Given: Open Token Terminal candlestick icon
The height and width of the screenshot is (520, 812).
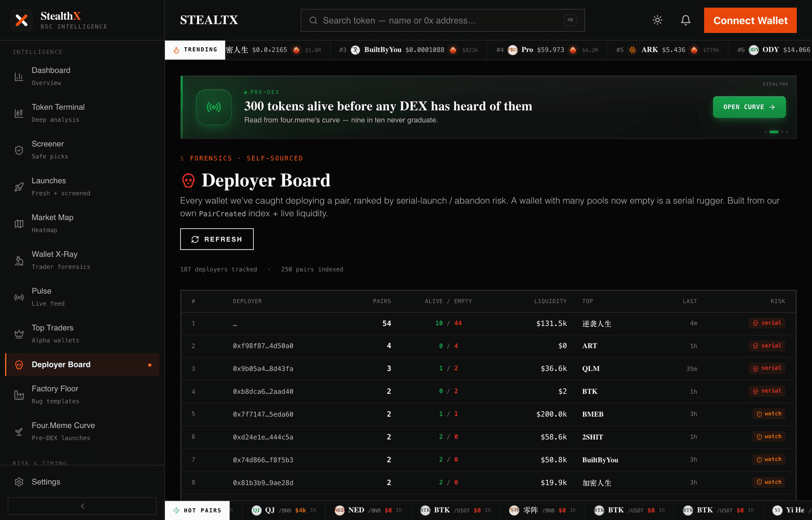Looking at the screenshot, I should pos(19,113).
